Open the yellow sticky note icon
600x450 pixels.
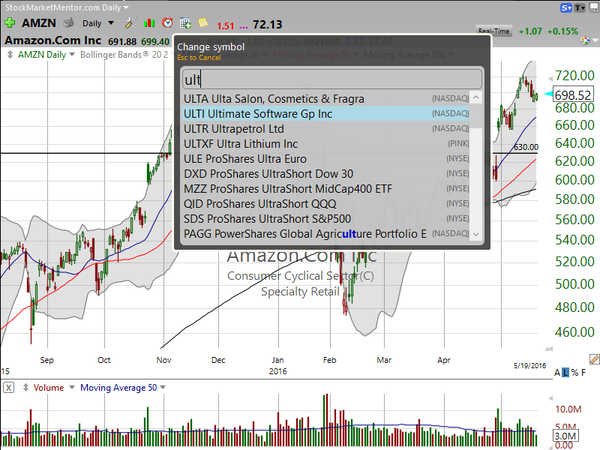click(x=203, y=23)
